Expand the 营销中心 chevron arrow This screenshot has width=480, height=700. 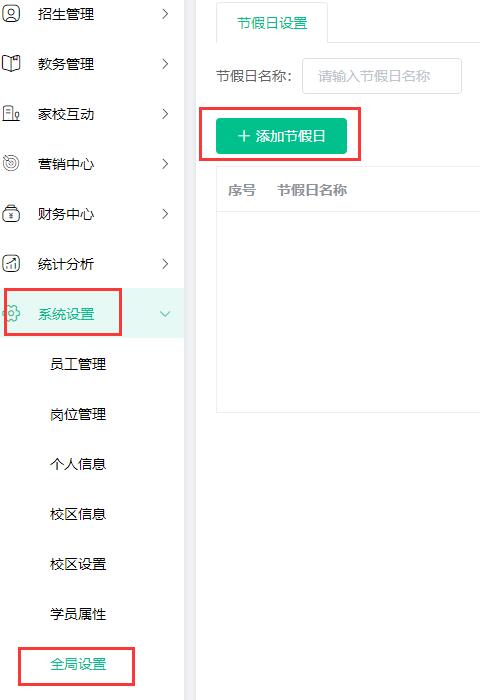pos(165,164)
